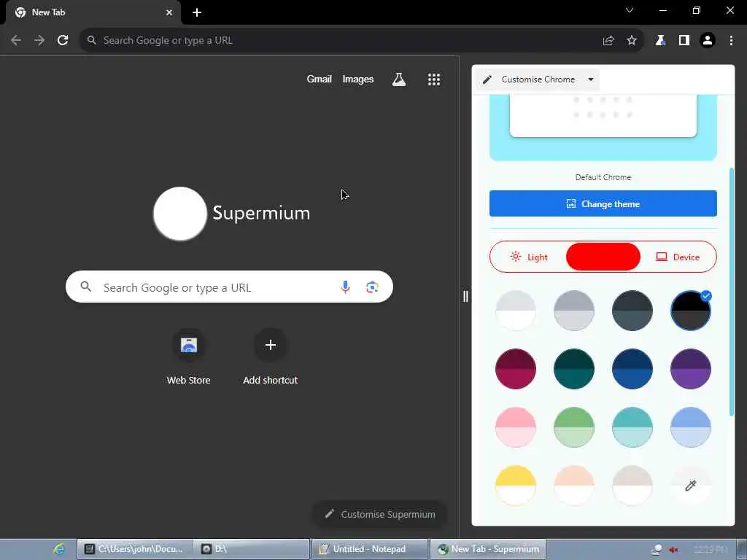
Task: Switch to Untitled - Notepad in taskbar
Action: (x=370, y=549)
